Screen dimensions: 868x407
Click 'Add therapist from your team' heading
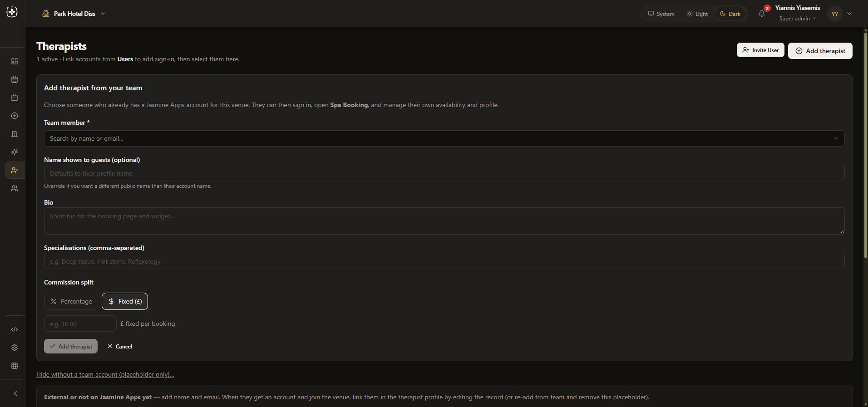point(93,88)
